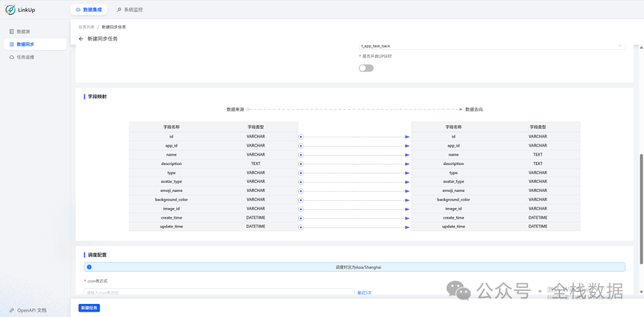Click the 新建任务 button
The height and width of the screenshot is (317, 644).
tap(89, 307)
